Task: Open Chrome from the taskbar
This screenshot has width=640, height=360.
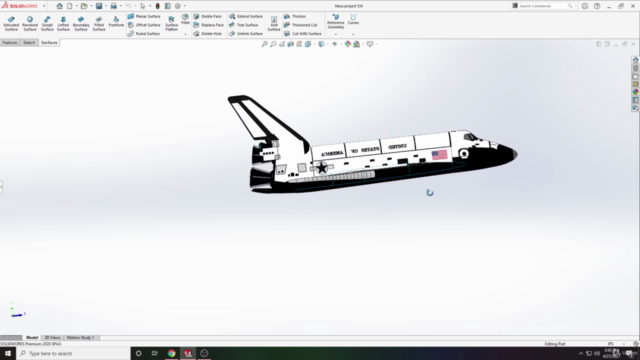Action: tap(171, 353)
